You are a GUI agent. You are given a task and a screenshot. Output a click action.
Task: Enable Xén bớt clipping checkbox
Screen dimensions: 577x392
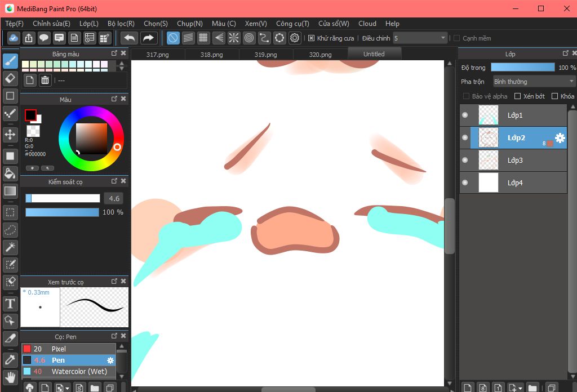517,96
